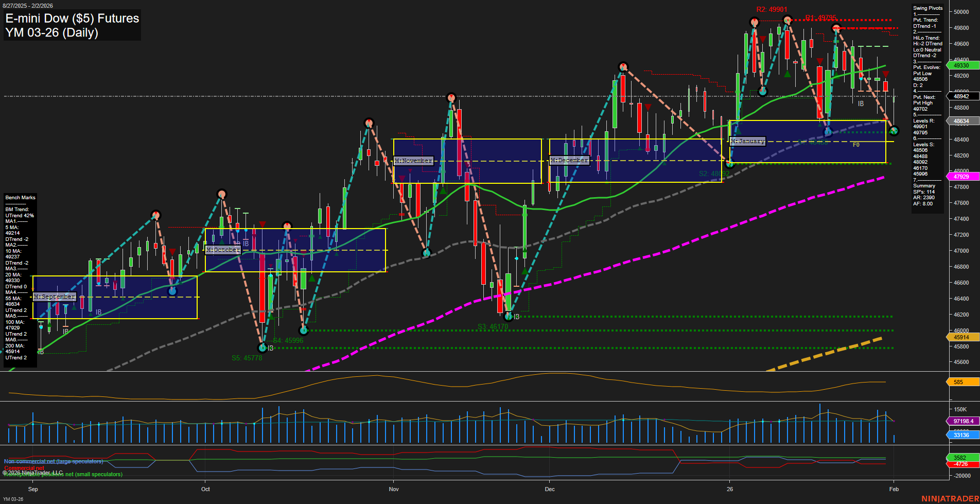Screen dimensions: 980x504
Task: Click the M:January month range label
Action: point(747,141)
